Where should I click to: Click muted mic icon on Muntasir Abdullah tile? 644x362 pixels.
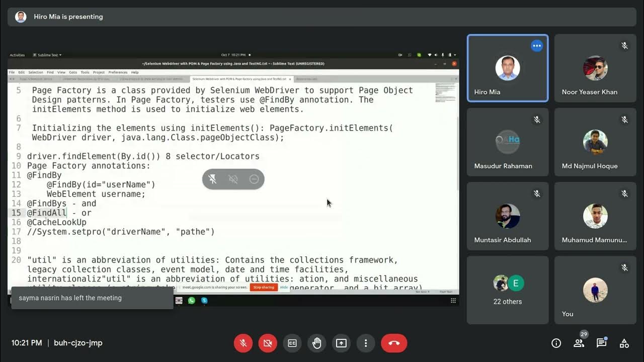pyautogui.click(x=537, y=194)
